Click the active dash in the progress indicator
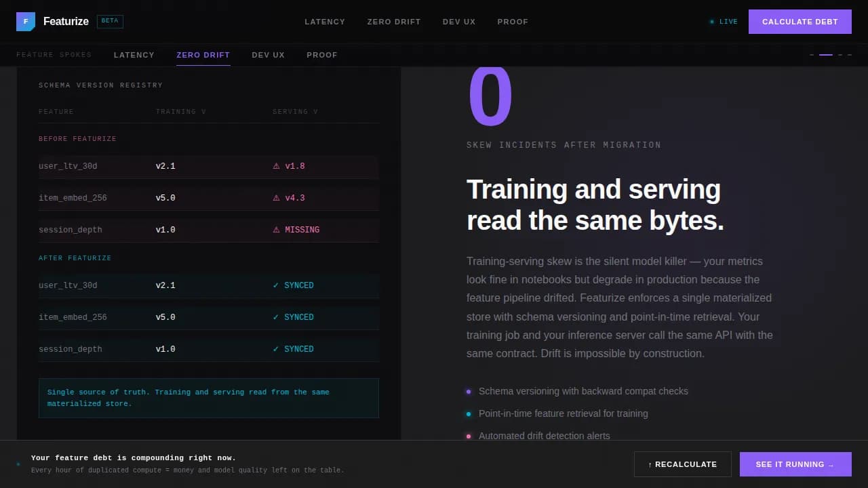Screen dimensions: 868x488 click(825, 55)
